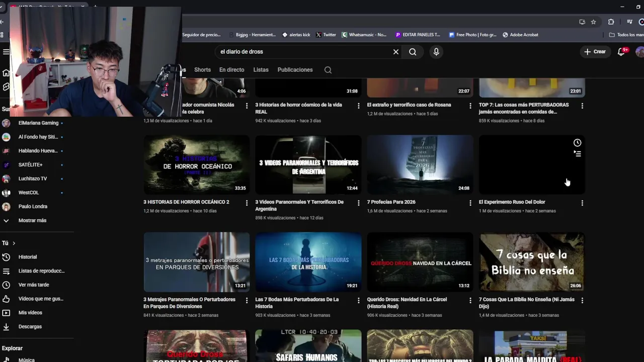
Task: Open options menu for caso de Rosana video
Action: [x=470, y=106]
